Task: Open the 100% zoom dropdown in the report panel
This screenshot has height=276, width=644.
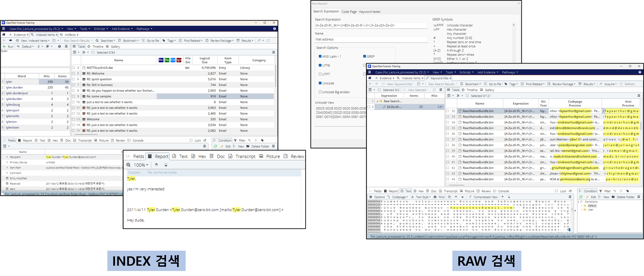Action: (x=141, y=165)
